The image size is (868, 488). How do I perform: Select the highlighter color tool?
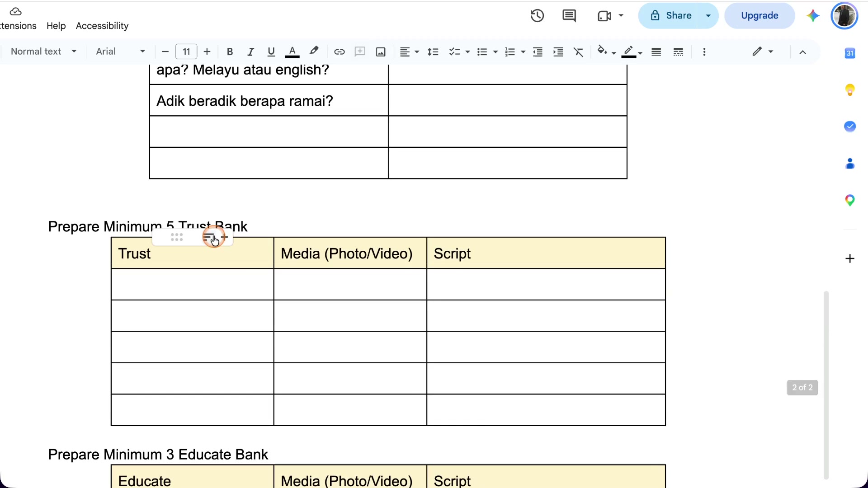[x=314, y=51]
